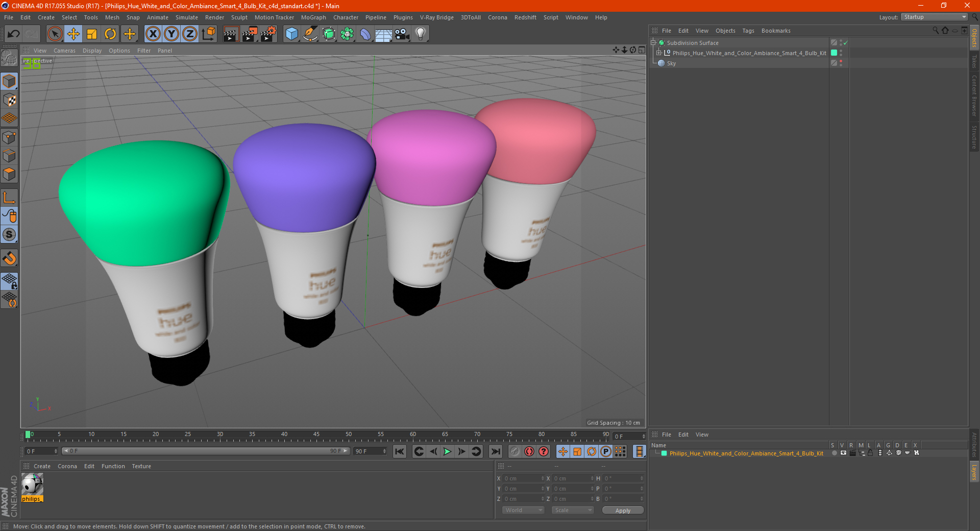Open the spline Pen tool
Image resolution: width=980 pixels, height=531 pixels.
[310, 34]
